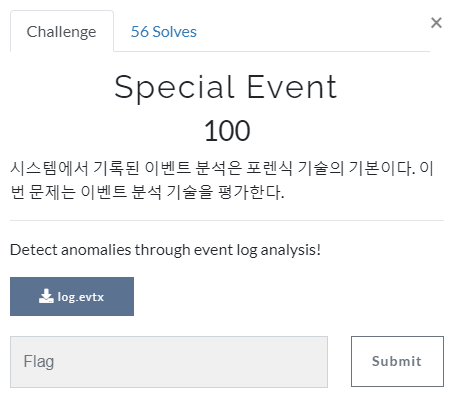450x397 pixels.
Task: Click the tab bar underline right of 56 Solves
Action: (x=313, y=51)
